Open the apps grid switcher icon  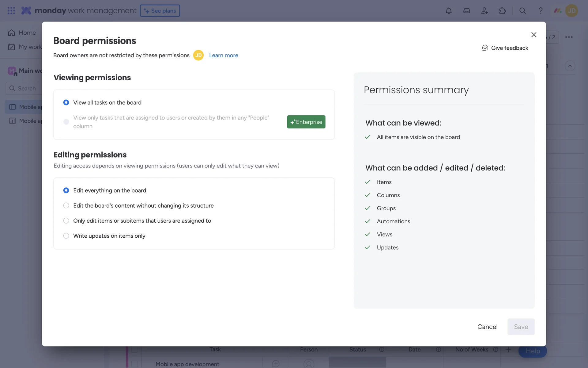click(11, 11)
